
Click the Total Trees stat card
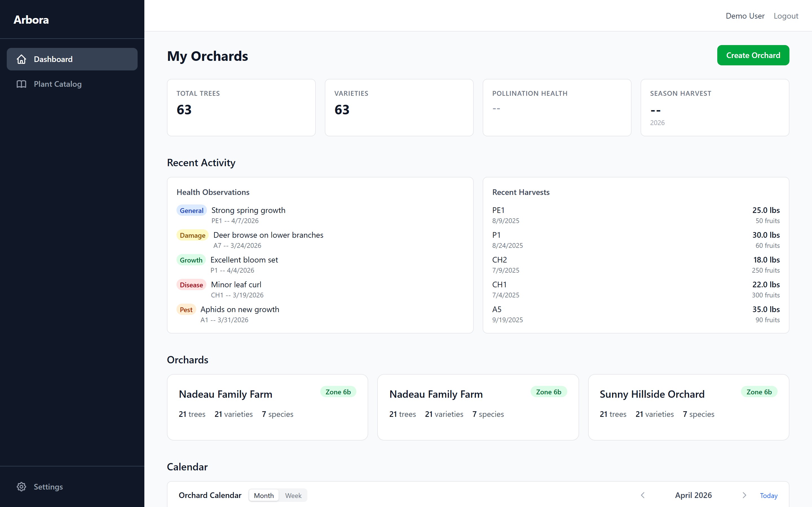tap(241, 107)
